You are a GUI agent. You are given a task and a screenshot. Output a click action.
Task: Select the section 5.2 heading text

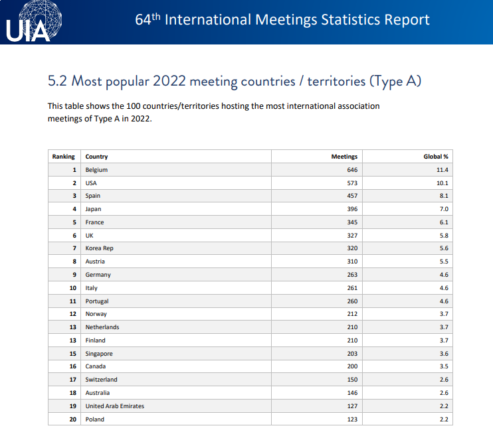pos(235,82)
